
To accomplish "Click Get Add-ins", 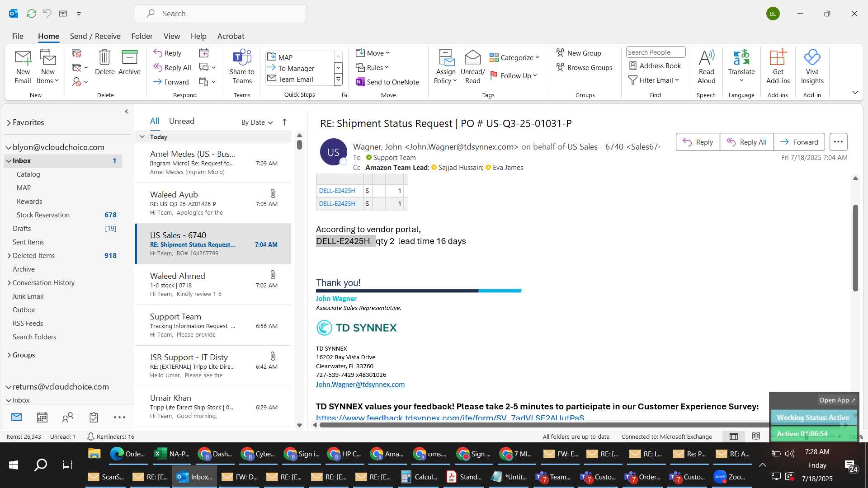I will 778,67.
